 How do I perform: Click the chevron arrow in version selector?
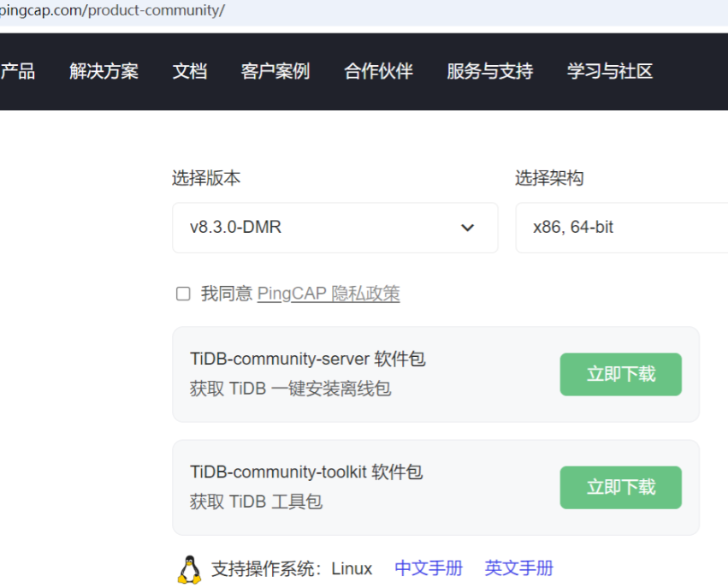tap(467, 228)
